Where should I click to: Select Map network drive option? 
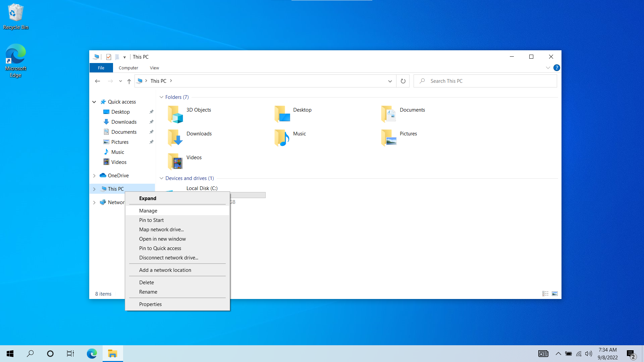tap(161, 229)
